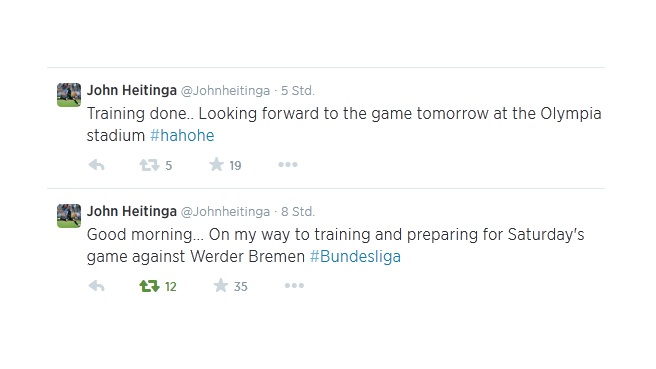The width and height of the screenshot is (656, 369).
Task: Favorite the tweet with 35 stars
Action: click(x=220, y=286)
